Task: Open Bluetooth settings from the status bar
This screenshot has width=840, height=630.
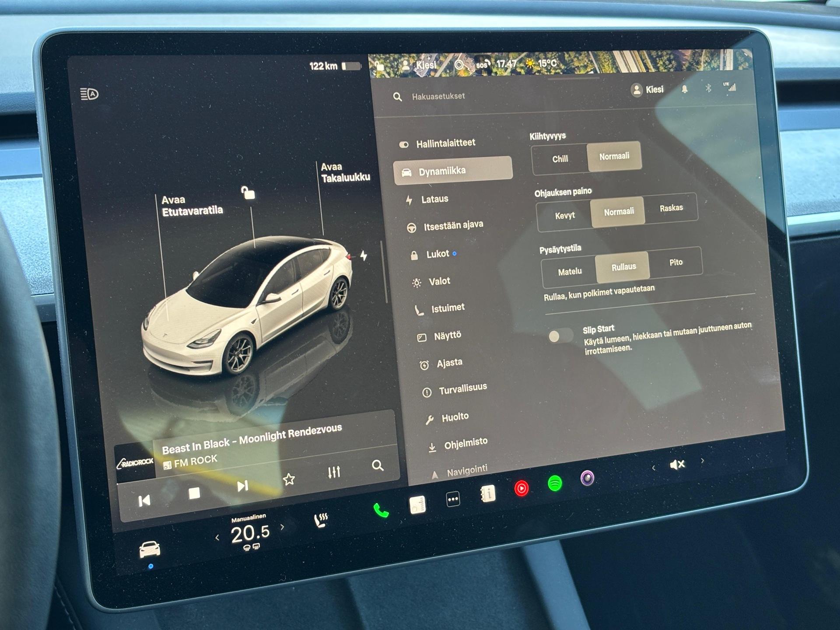Action: point(709,88)
